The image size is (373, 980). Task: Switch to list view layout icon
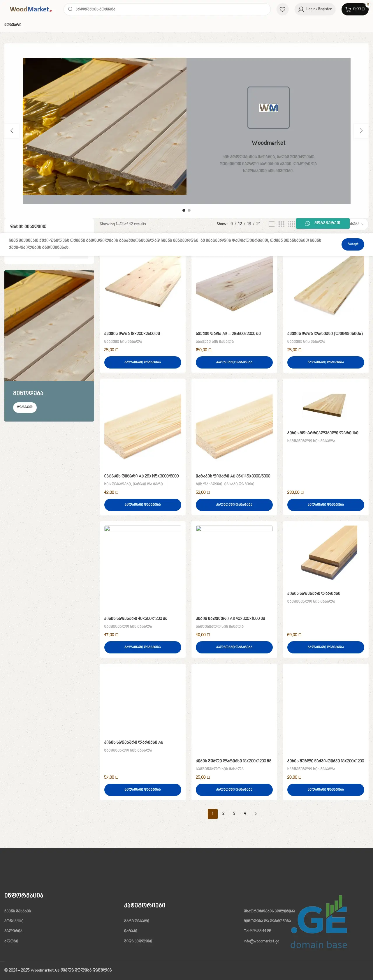(x=271, y=224)
